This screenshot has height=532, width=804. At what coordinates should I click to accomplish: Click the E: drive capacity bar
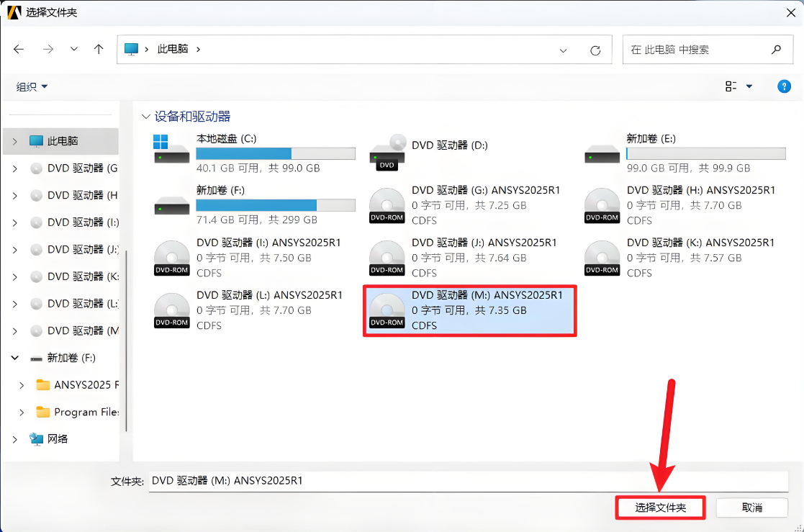(706, 153)
